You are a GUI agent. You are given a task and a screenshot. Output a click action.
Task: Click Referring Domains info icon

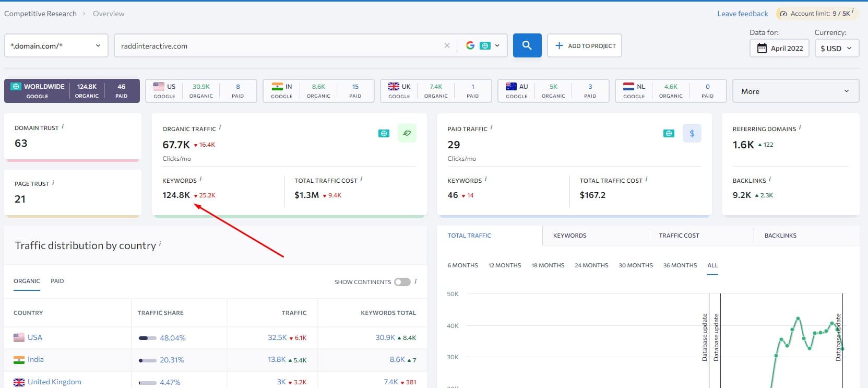[800, 127]
